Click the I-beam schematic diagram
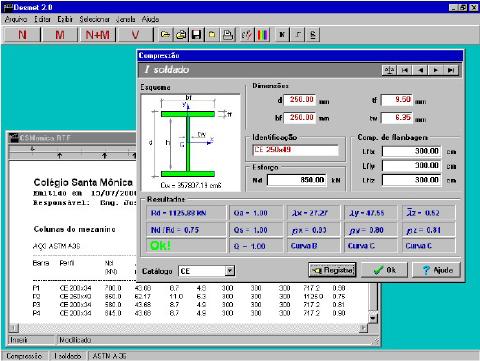 pyautogui.click(x=190, y=143)
